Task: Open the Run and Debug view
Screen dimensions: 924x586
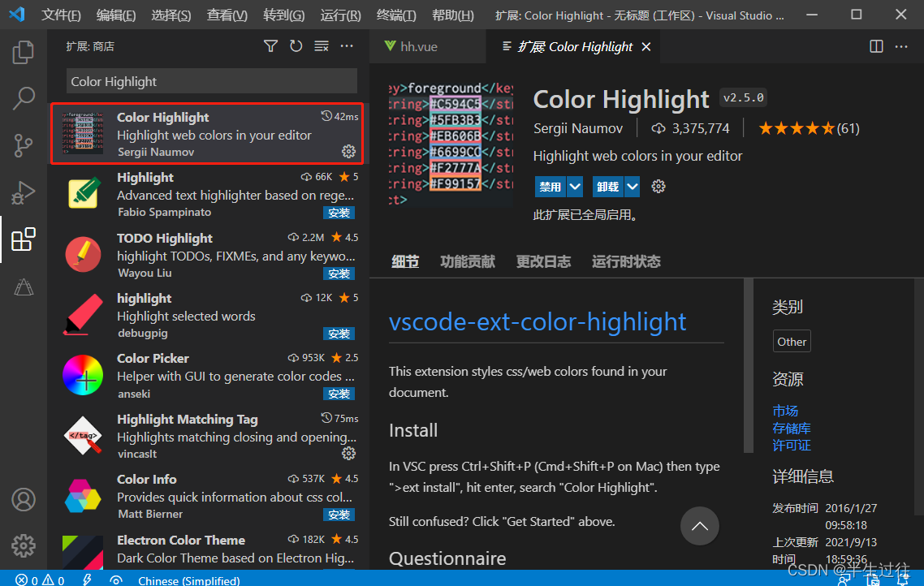Action: click(x=24, y=192)
